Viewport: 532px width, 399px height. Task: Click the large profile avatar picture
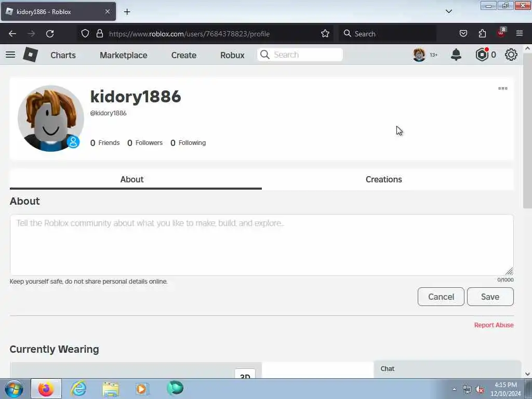(50, 118)
